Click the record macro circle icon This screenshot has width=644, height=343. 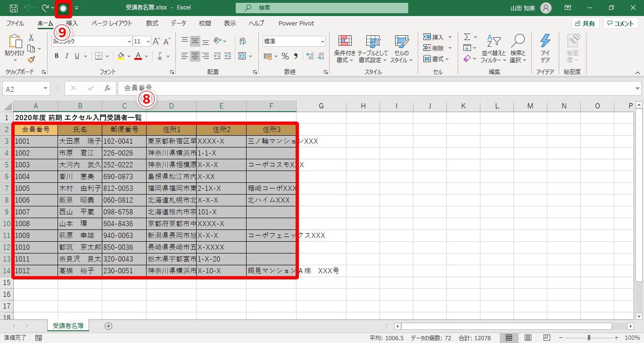click(x=63, y=8)
